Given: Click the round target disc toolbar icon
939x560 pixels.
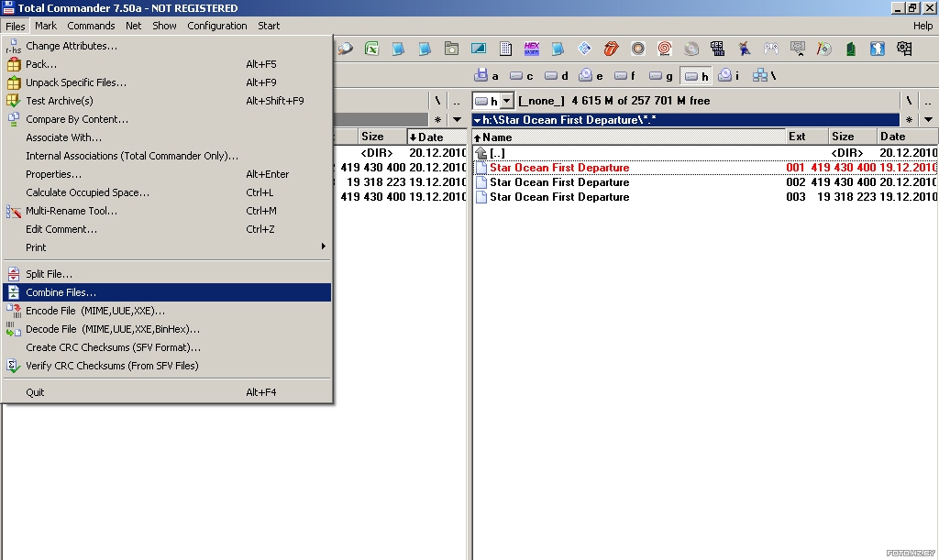Looking at the screenshot, I should pos(638,49).
